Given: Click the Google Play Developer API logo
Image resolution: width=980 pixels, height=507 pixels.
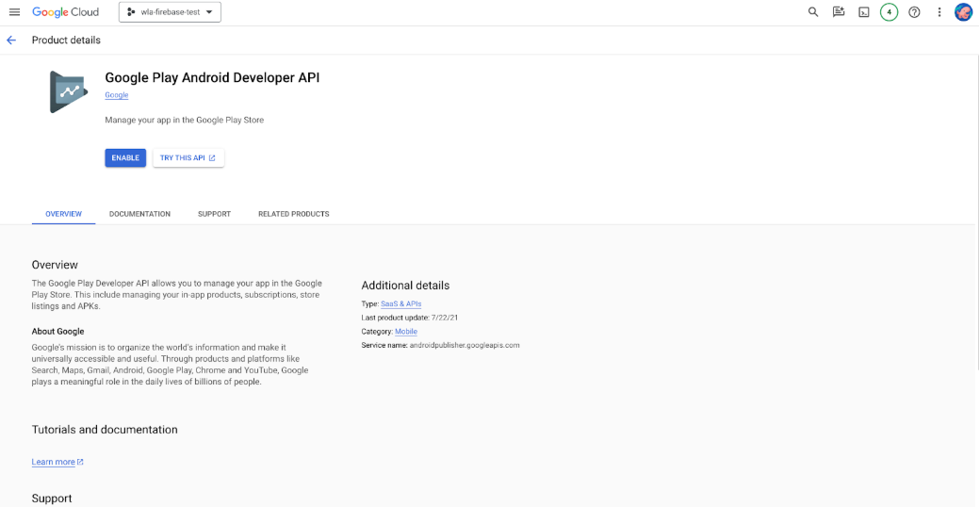Looking at the screenshot, I should pyautogui.click(x=69, y=91).
